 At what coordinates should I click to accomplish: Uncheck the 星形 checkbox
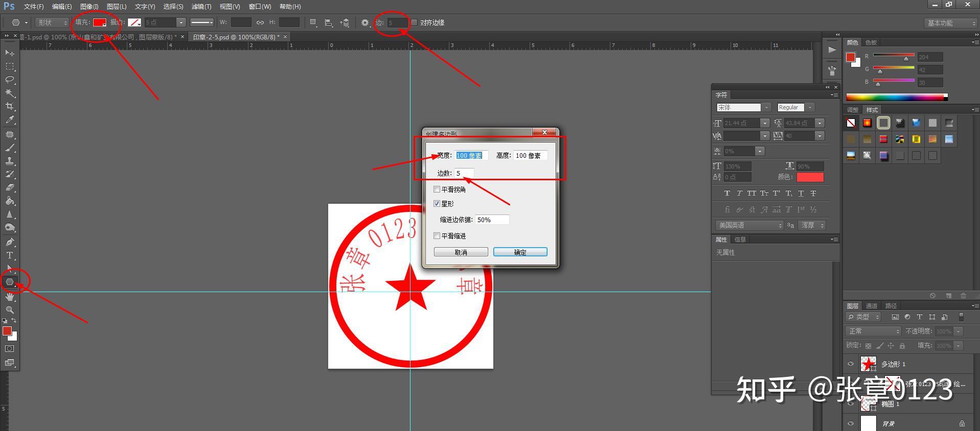tap(437, 204)
